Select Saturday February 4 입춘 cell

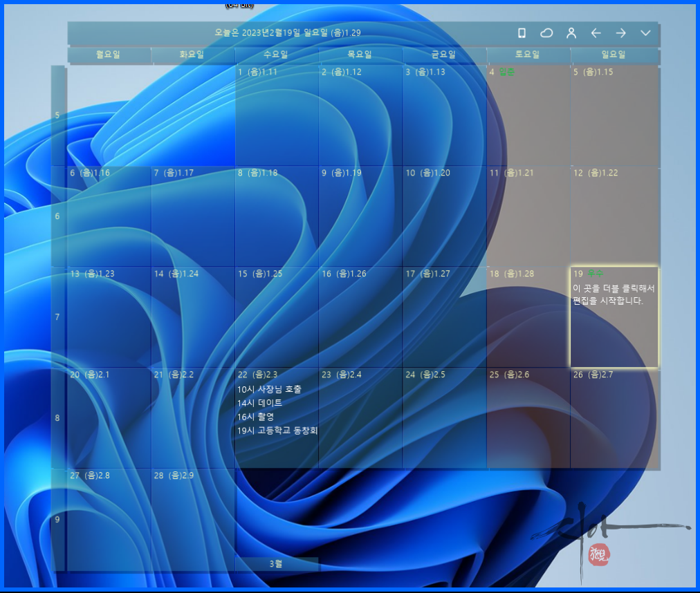[x=528, y=115]
